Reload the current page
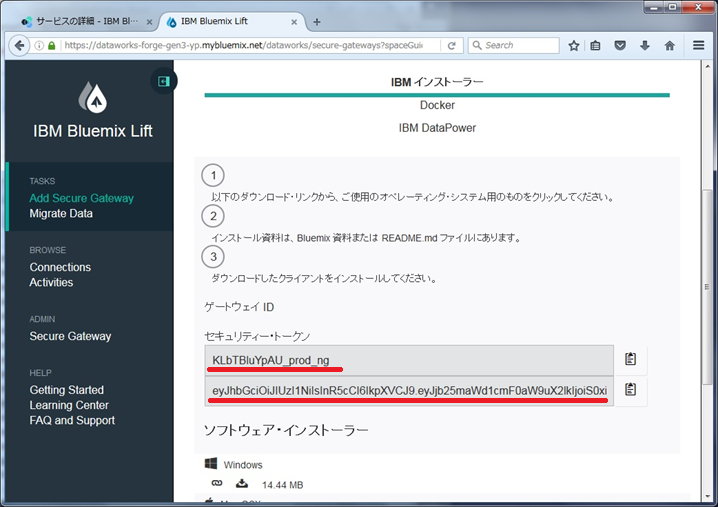Image resolution: width=718 pixels, height=507 pixels. (x=452, y=45)
